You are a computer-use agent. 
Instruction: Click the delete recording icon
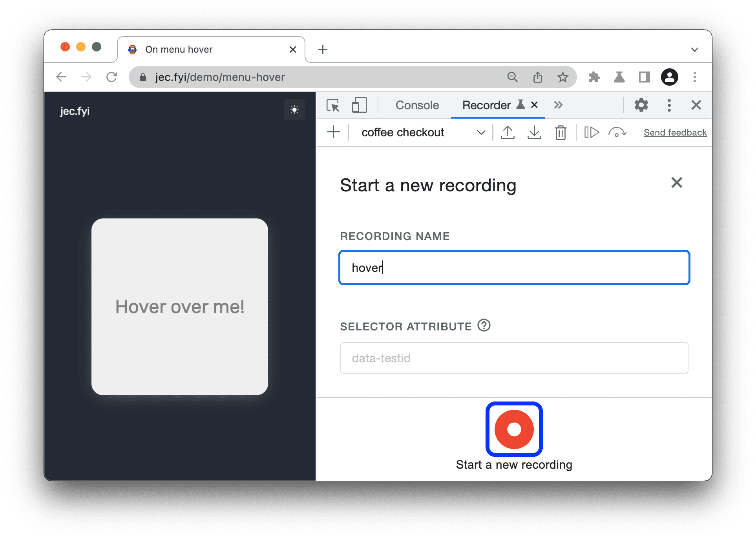[560, 133]
